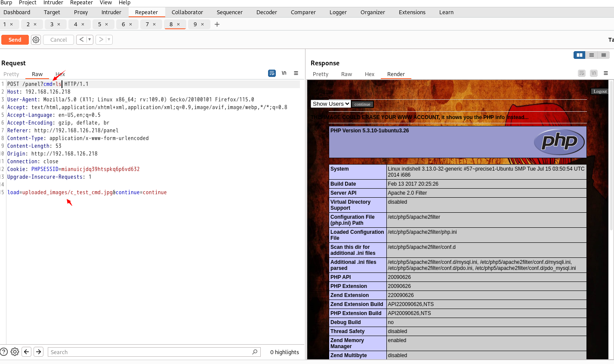The image size is (614, 364).
Task: Switch response view to Raw
Action: click(x=346, y=74)
